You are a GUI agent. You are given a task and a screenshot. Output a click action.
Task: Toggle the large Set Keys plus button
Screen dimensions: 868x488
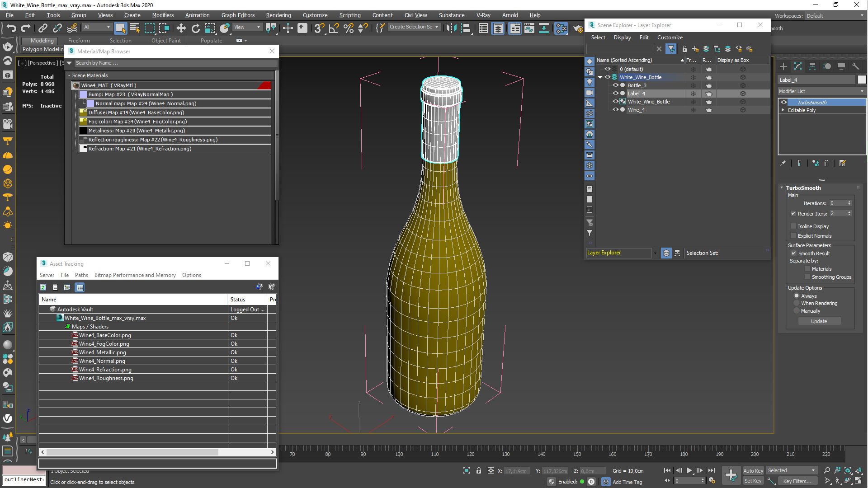pyautogui.click(x=731, y=475)
